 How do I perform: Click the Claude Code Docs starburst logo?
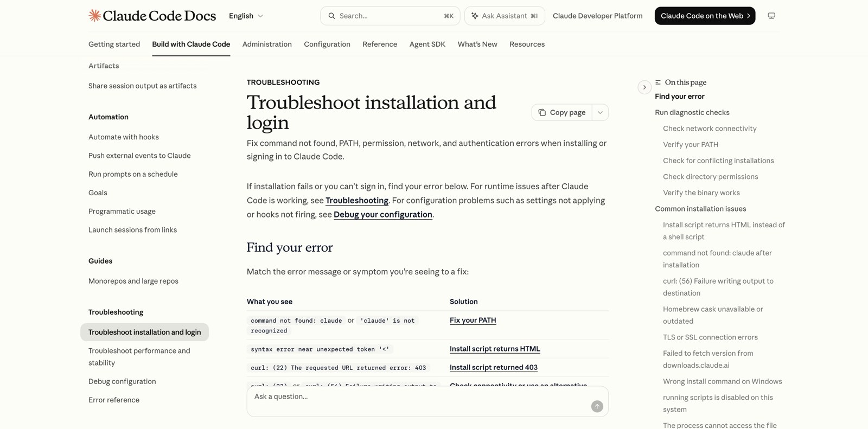(x=95, y=16)
